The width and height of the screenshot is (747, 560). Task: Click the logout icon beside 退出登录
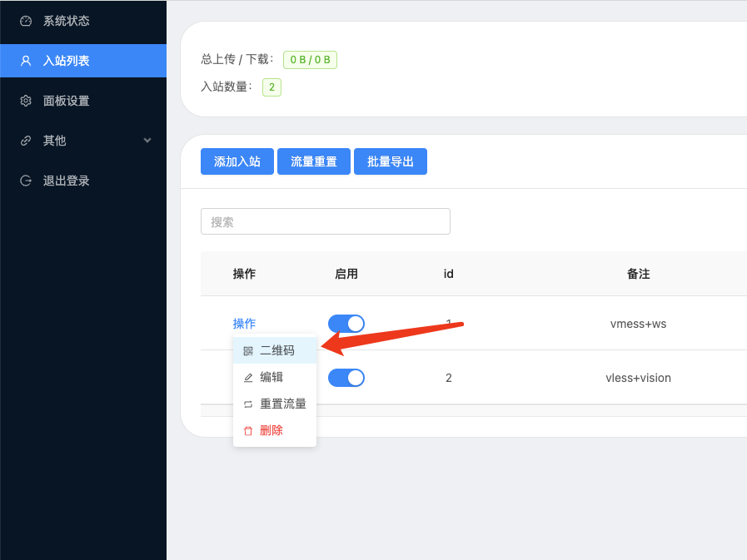(x=26, y=181)
